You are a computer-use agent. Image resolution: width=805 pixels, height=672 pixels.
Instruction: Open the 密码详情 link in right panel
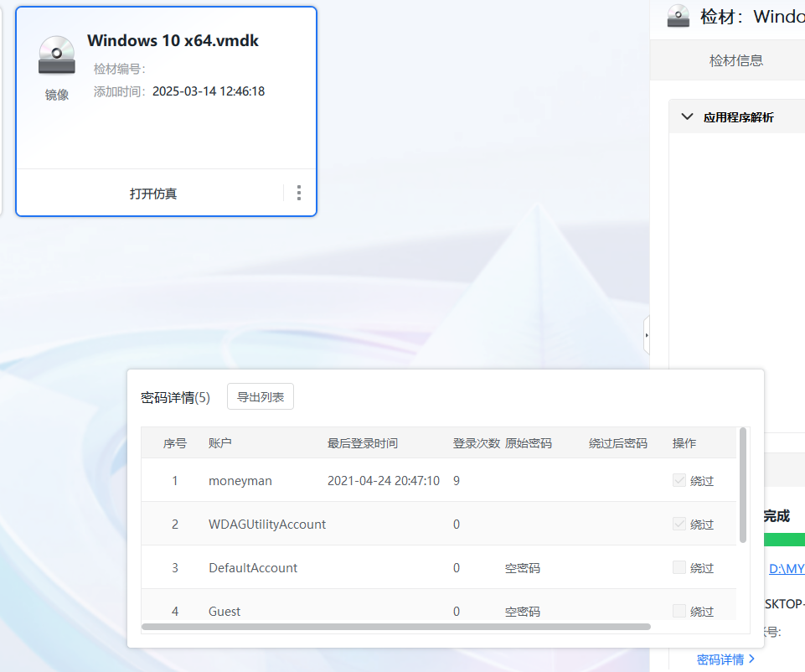[725, 659]
